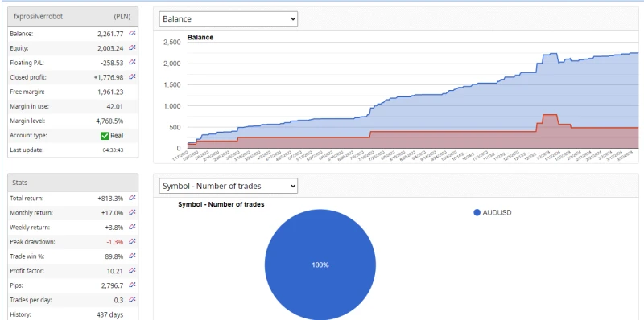644x320 pixels.
Task: Click the pips value 2,796.7
Action: pos(113,285)
